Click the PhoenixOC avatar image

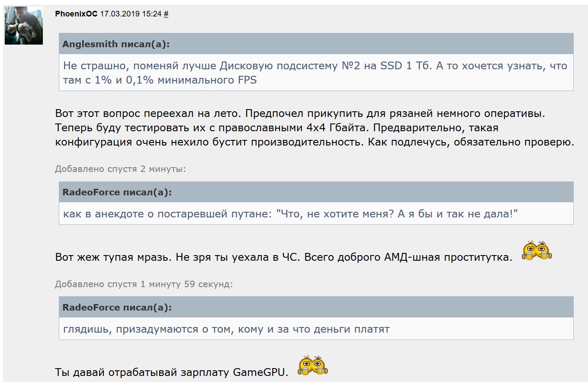coord(24,26)
